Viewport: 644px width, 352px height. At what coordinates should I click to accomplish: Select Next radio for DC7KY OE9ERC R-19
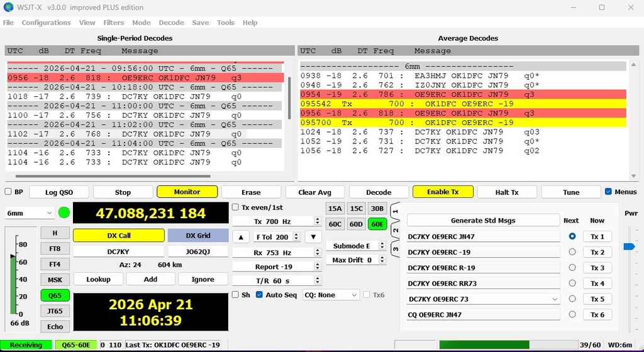click(x=572, y=268)
